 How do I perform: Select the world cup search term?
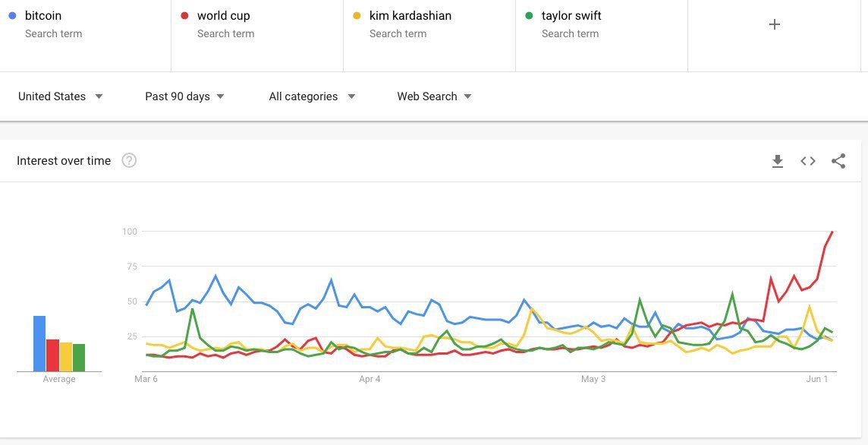[223, 16]
